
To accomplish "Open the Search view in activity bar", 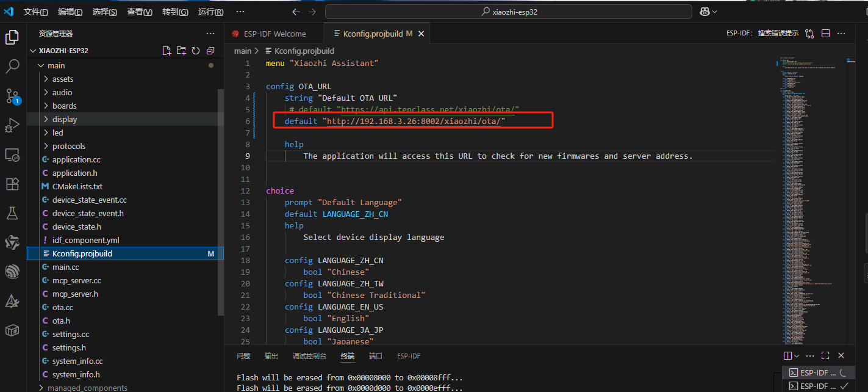I will [12, 67].
